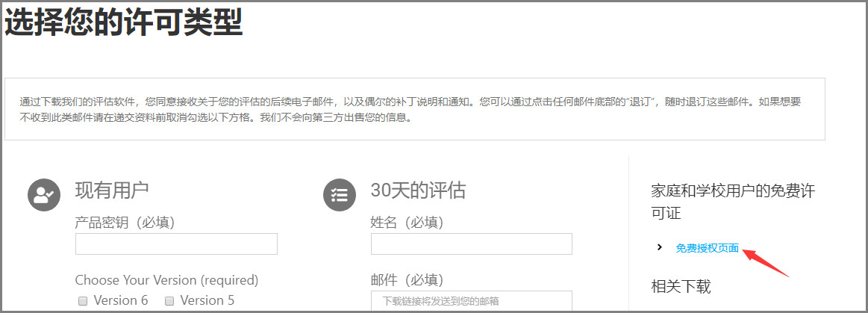Click the 姓名 name input field
This screenshot has width=868, height=313.
tap(471, 244)
